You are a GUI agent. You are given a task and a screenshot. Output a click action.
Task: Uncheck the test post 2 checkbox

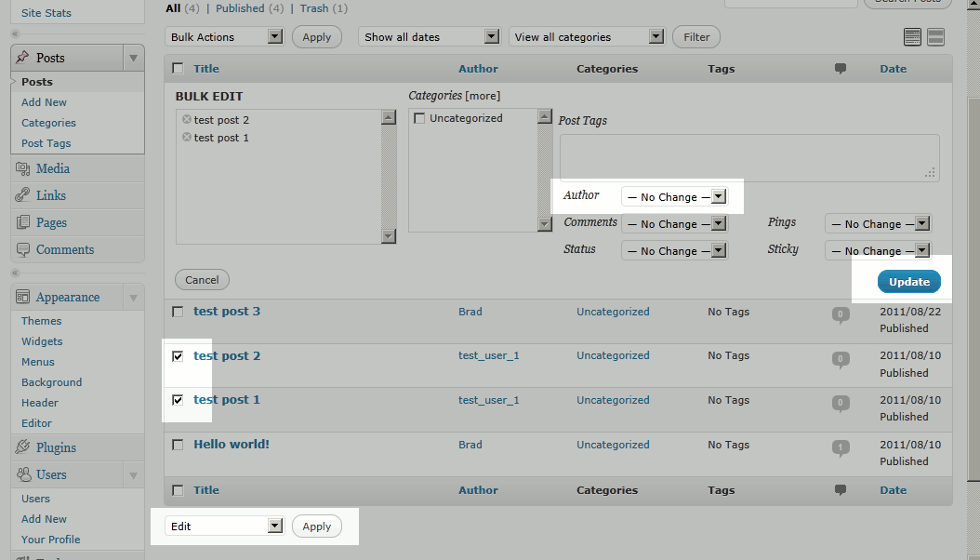coord(178,356)
